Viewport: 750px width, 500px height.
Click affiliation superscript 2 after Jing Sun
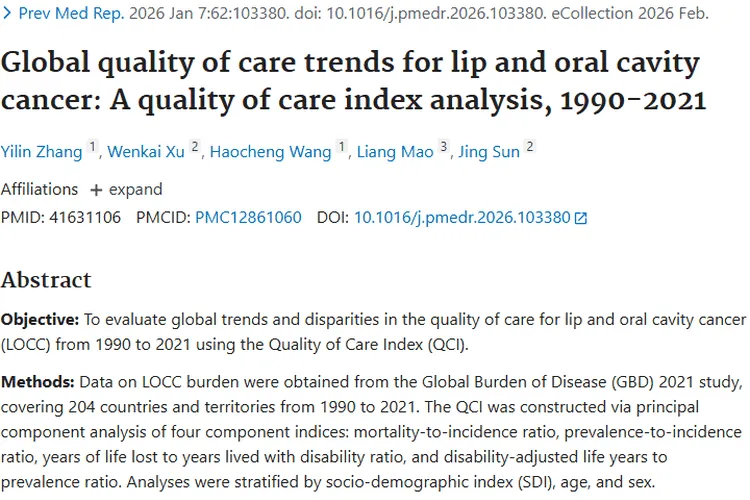(529, 147)
